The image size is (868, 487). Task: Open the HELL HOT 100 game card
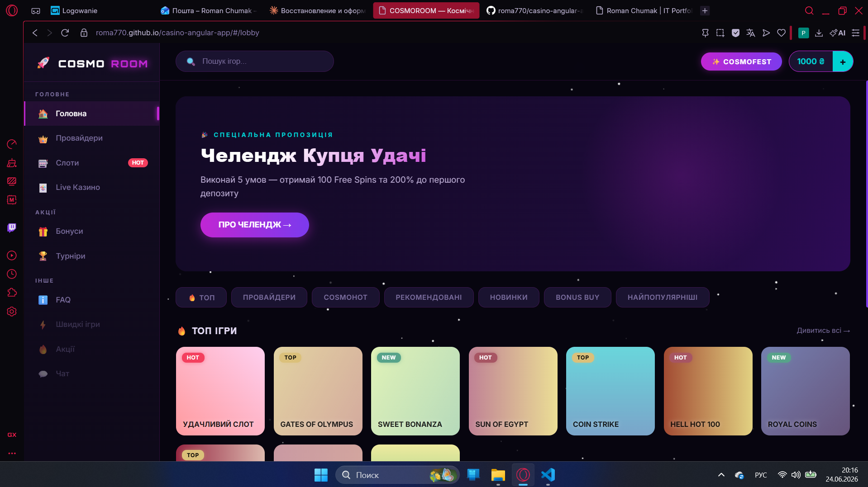click(x=708, y=391)
